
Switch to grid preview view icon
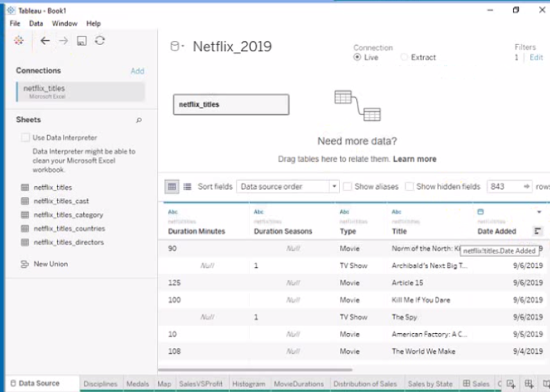click(x=171, y=186)
